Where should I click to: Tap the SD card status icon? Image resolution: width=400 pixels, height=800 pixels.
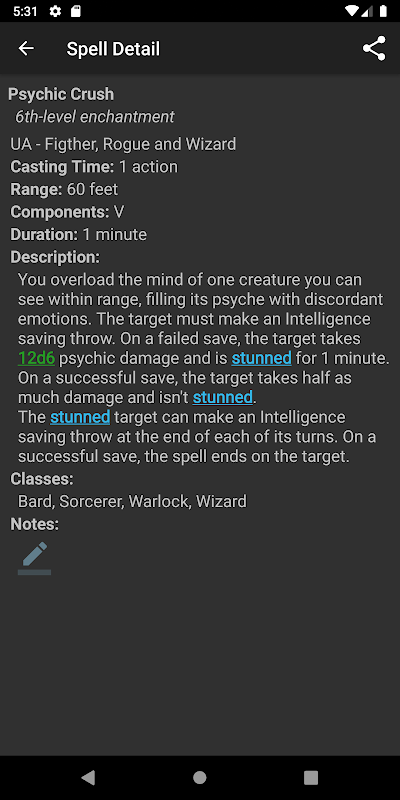[76, 11]
